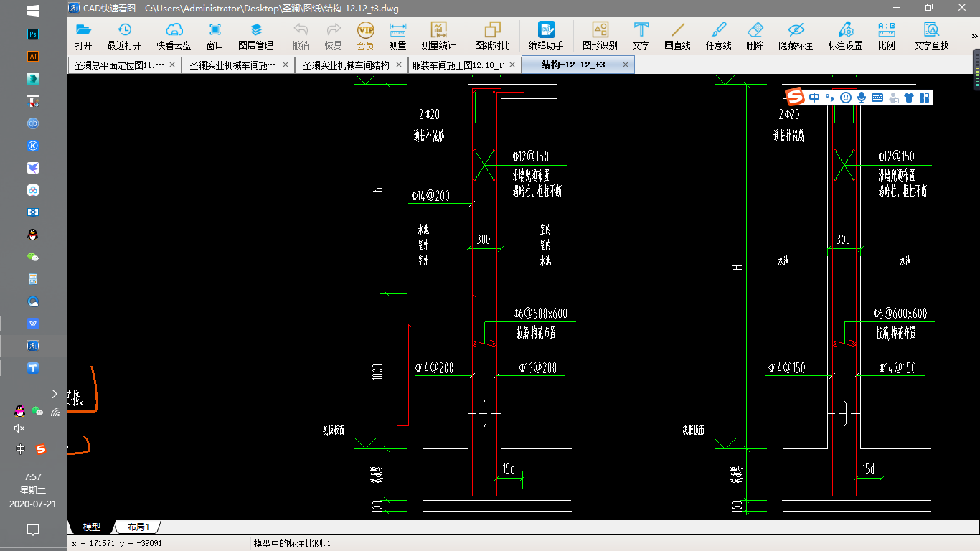Expand hidden system tray icons chevron

point(55,393)
